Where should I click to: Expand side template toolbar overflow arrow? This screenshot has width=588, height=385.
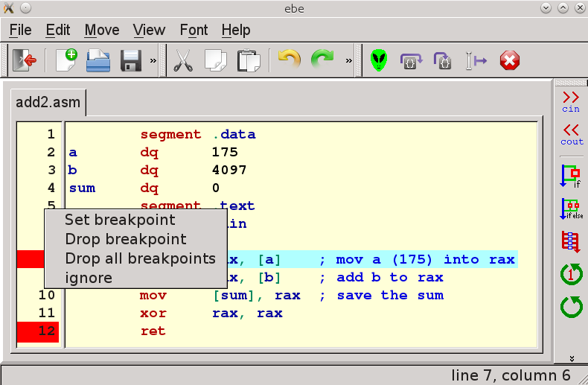[572, 359]
